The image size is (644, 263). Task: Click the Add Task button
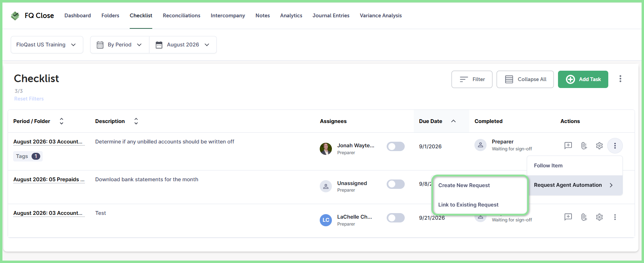[x=583, y=79]
